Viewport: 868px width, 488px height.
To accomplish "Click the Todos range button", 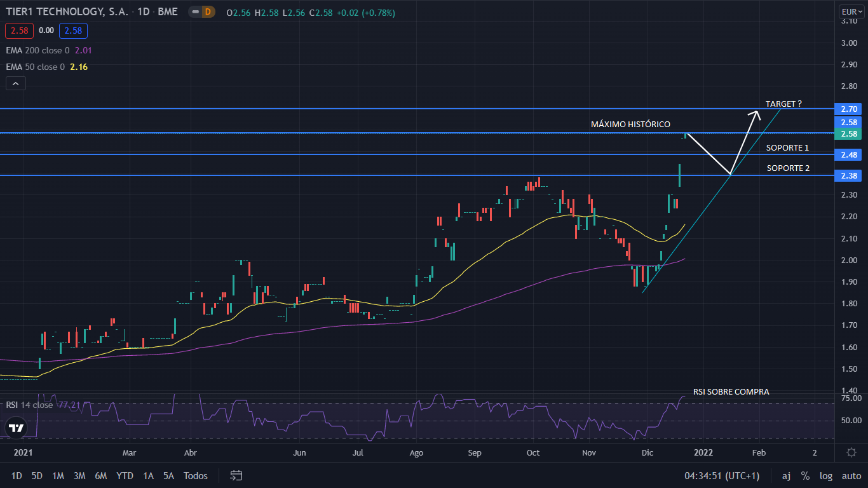I will click(x=195, y=475).
